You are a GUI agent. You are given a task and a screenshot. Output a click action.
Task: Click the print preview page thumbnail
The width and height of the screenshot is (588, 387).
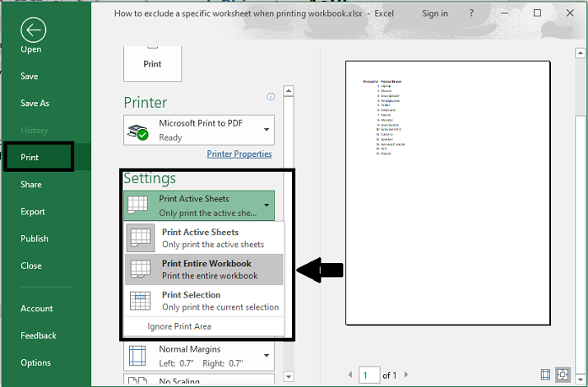[447, 193]
